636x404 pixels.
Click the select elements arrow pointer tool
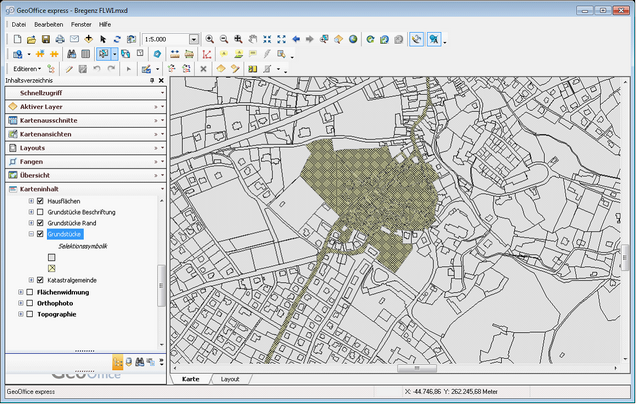[103, 39]
